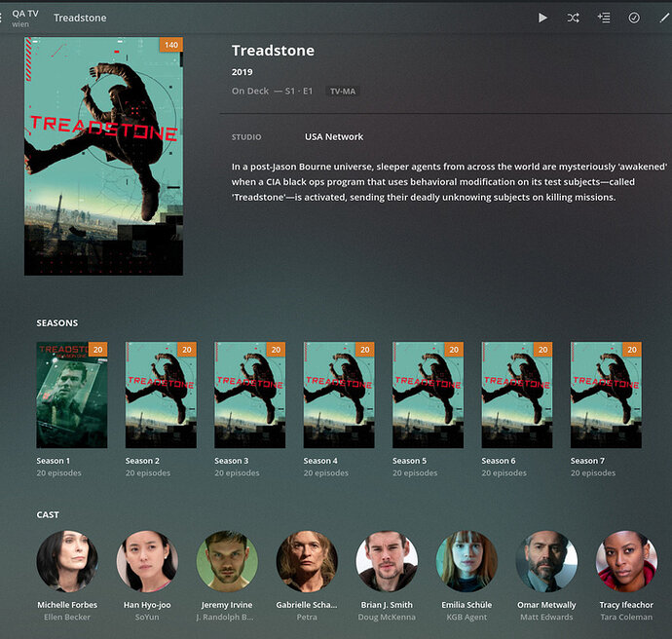Open Michelle Forbes cast photo
The width and height of the screenshot is (672, 639).
[x=67, y=561]
